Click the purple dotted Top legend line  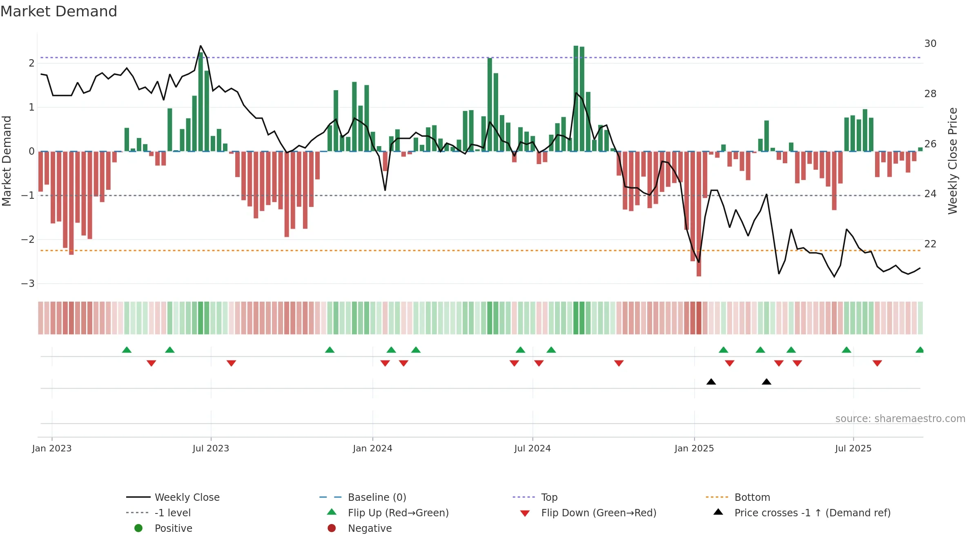pyautogui.click(x=524, y=497)
